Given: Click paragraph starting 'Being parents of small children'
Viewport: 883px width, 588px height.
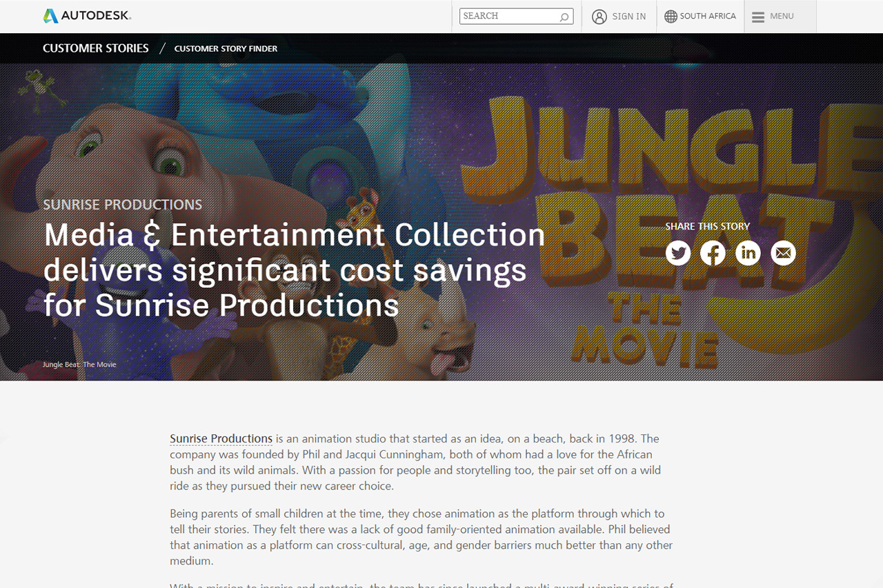Looking at the screenshot, I should coord(421,537).
